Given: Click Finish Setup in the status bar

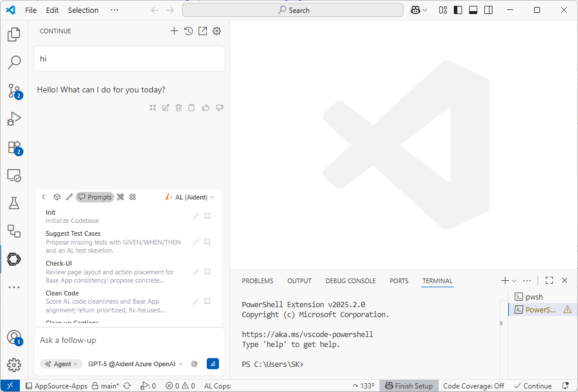Looking at the screenshot, I should tap(409, 386).
